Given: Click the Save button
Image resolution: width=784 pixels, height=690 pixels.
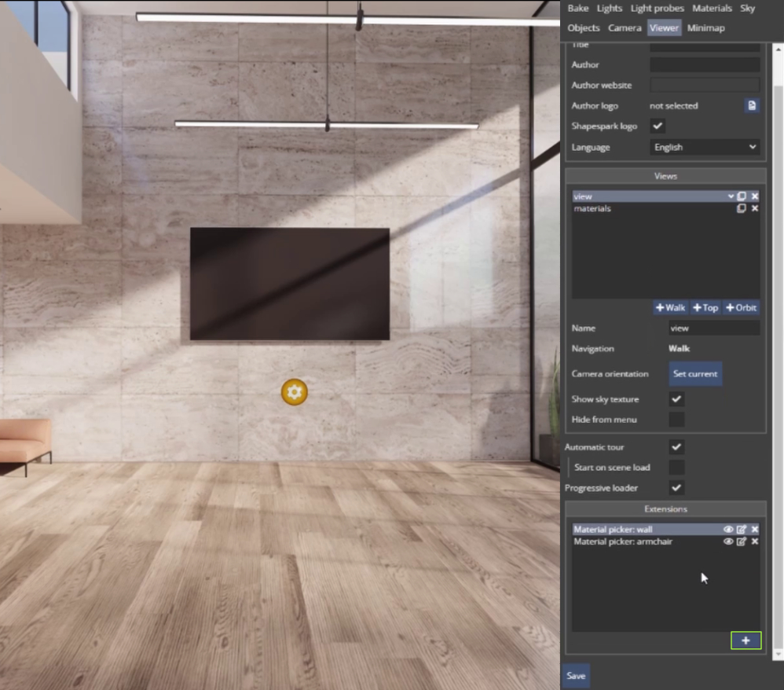Looking at the screenshot, I should point(575,675).
